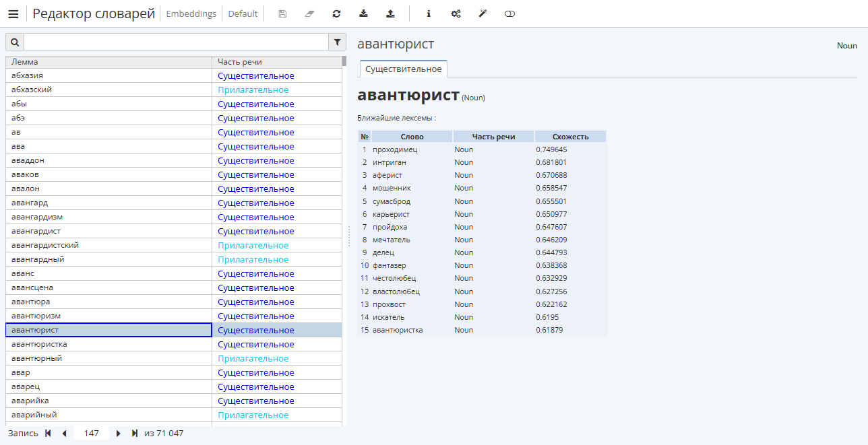This screenshot has height=445, width=868.
Task: Sort by the Лемма column header
Action: [x=109, y=62]
